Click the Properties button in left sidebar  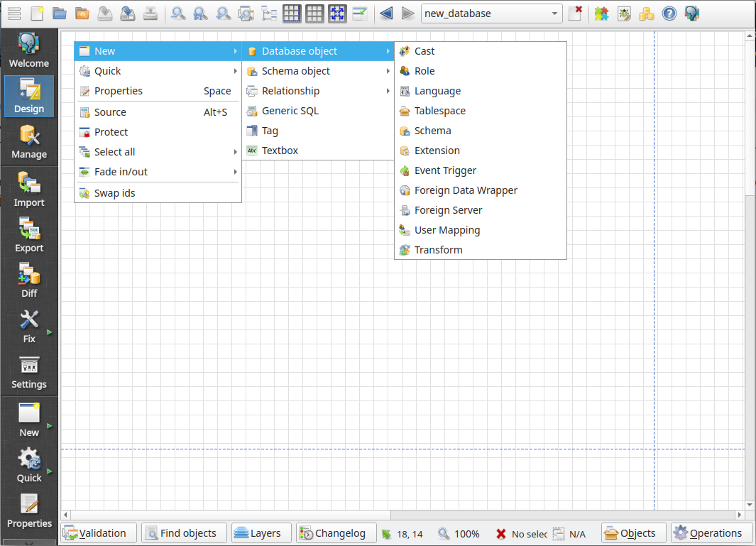(x=29, y=510)
